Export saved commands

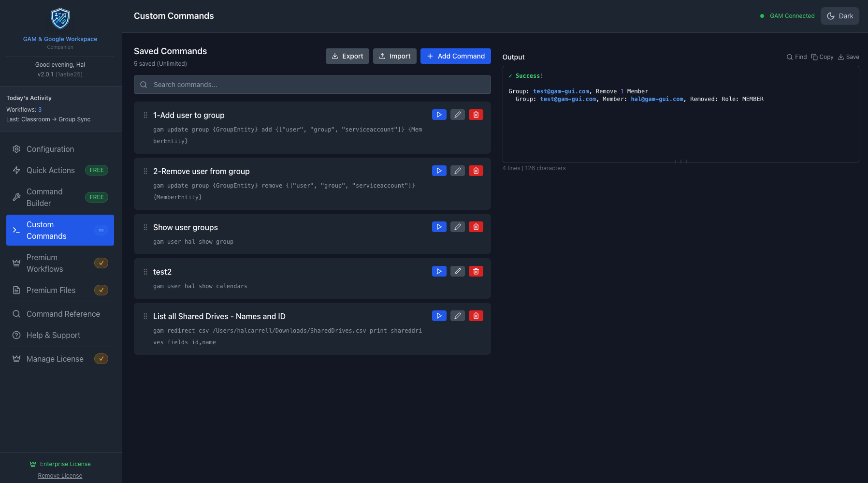point(347,56)
